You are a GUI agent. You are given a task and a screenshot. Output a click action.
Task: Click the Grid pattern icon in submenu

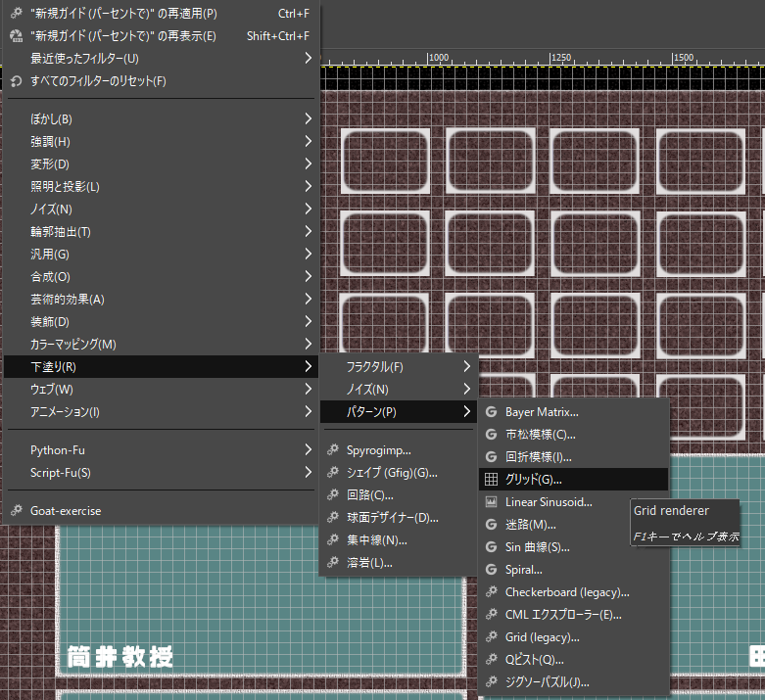click(x=492, y=480)
